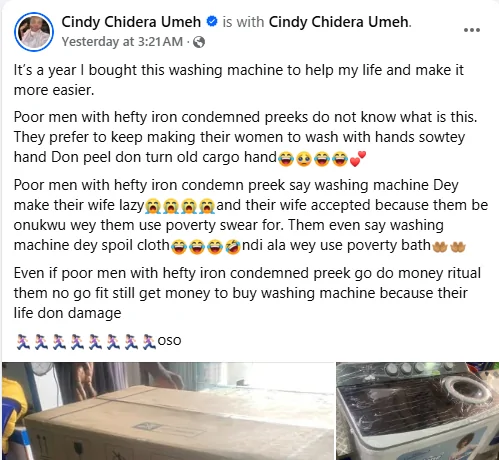This screenshot has width=499, height=460.
Task: Open the post author's profile picture
Action: [x=34, y=32]
